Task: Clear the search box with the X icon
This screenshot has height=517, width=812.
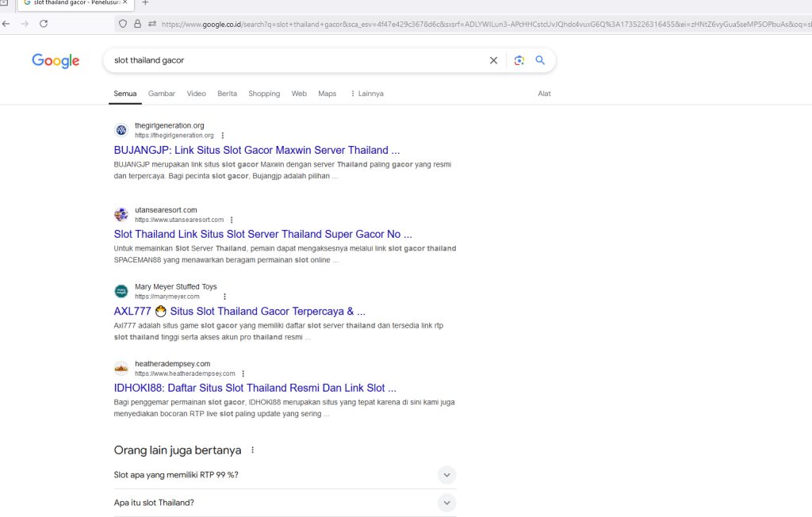Action: point(493,60)
